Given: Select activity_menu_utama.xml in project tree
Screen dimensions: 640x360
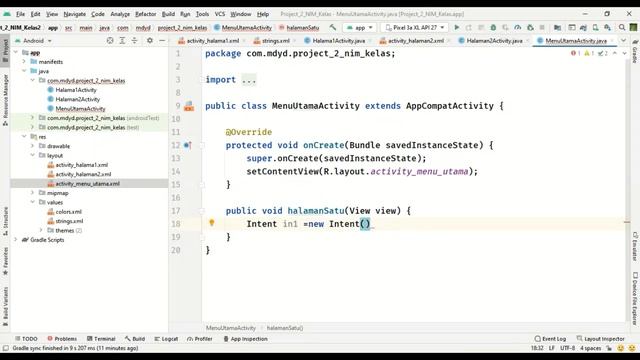Looking at the screenshot, I should 87,184.
